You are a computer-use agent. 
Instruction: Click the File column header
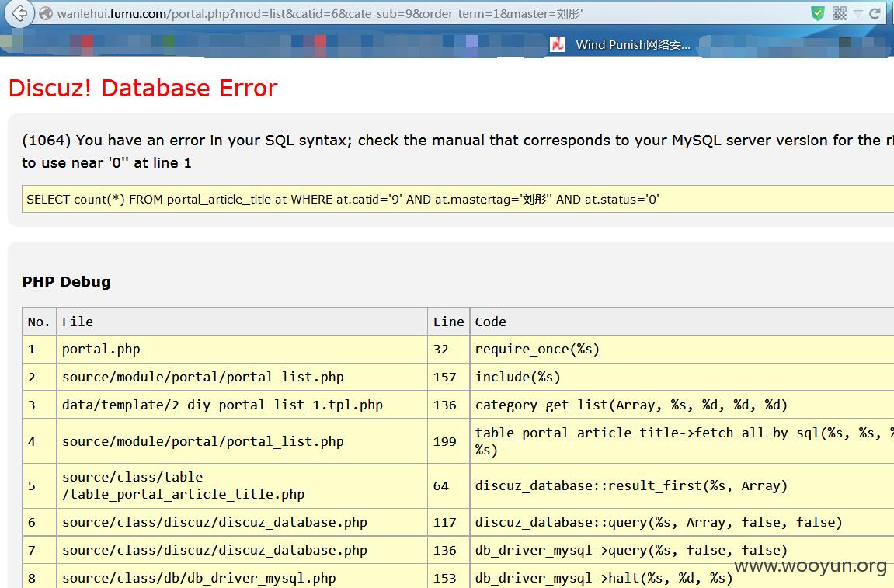pyautogui.click(x=242, y=322)
